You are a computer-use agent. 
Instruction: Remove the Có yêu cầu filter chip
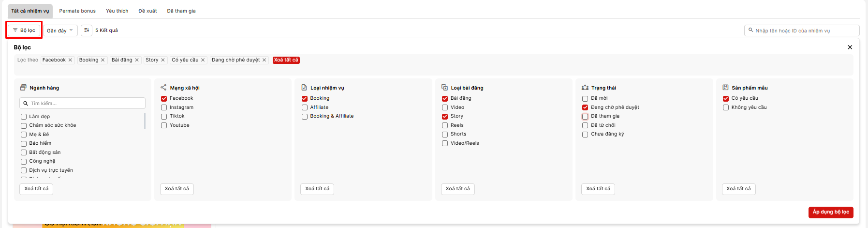pyautogui.click(x=203, y=60)
